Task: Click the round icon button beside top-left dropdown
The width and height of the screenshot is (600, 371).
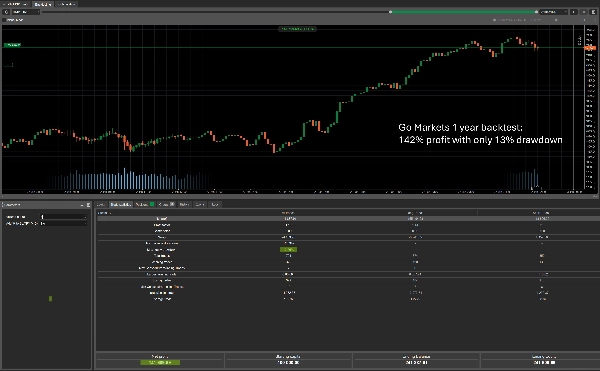Action: coord(6,12)
